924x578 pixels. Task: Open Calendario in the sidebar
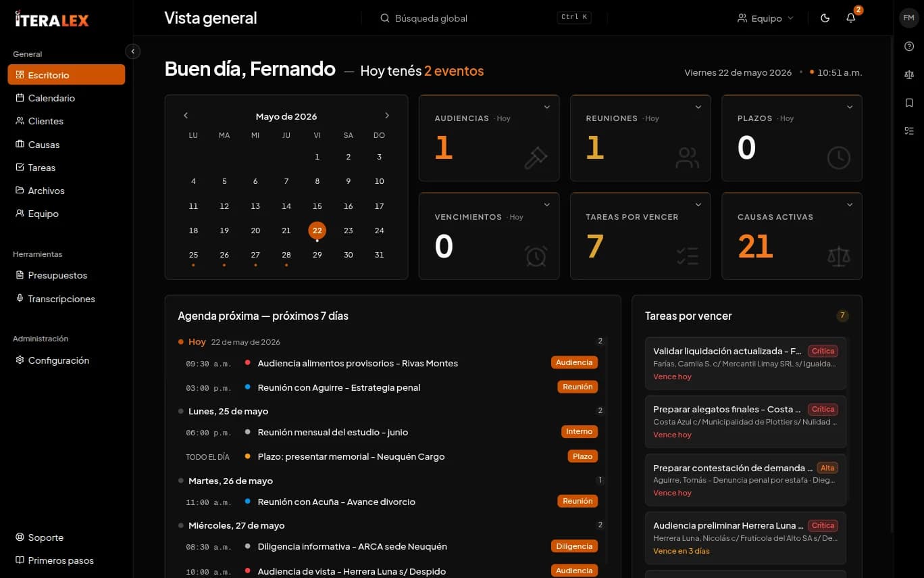(66, 98)
